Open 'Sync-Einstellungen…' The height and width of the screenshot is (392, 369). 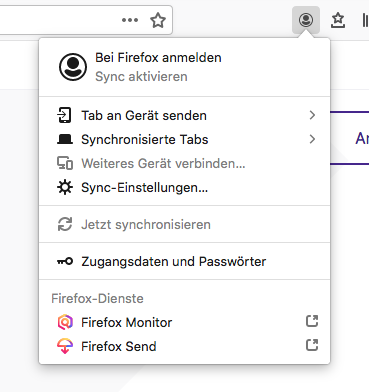(x=184, y=187)
